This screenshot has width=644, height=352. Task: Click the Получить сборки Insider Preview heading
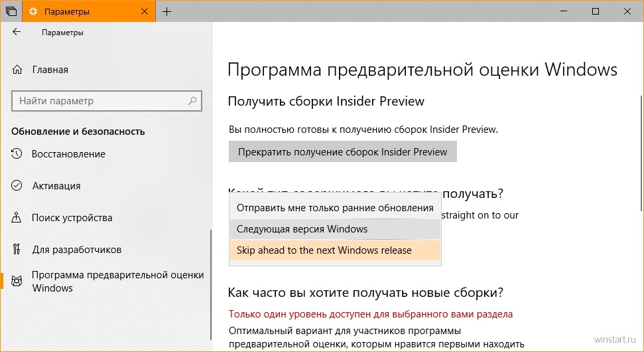[326, 101]
